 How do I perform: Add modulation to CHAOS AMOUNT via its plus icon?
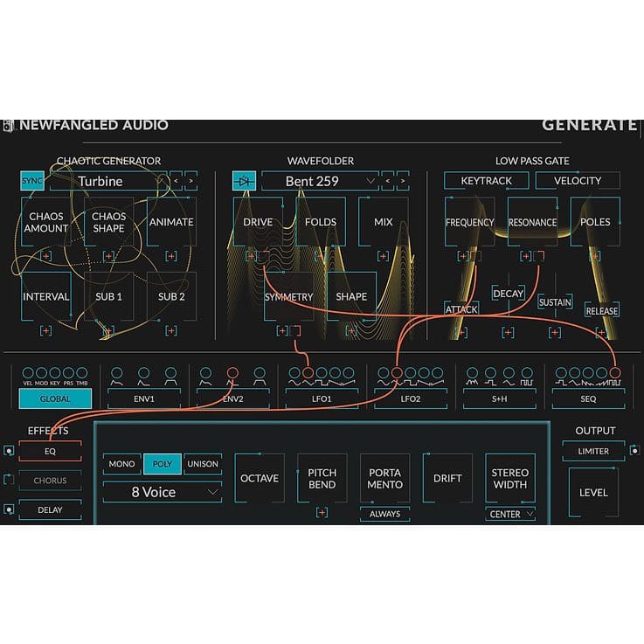46,256
